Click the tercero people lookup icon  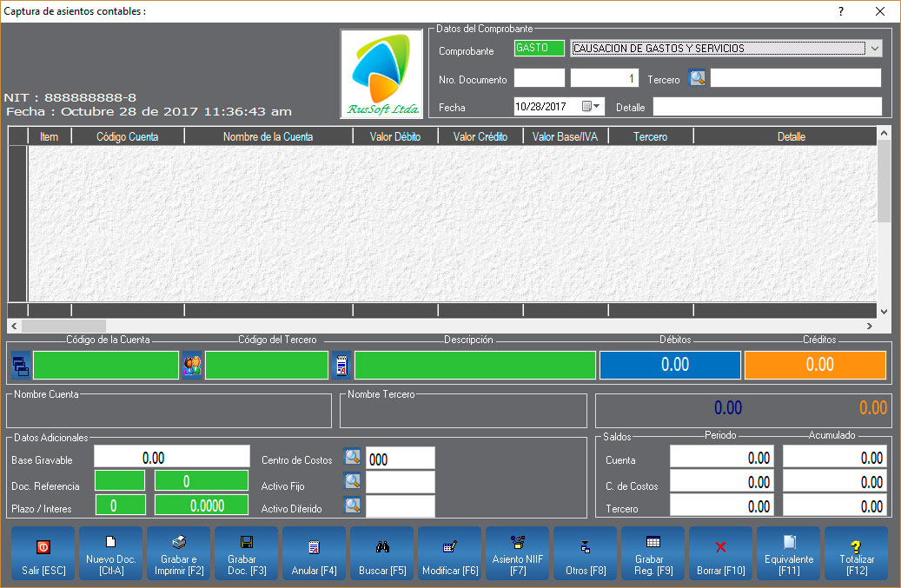[192, 366]
